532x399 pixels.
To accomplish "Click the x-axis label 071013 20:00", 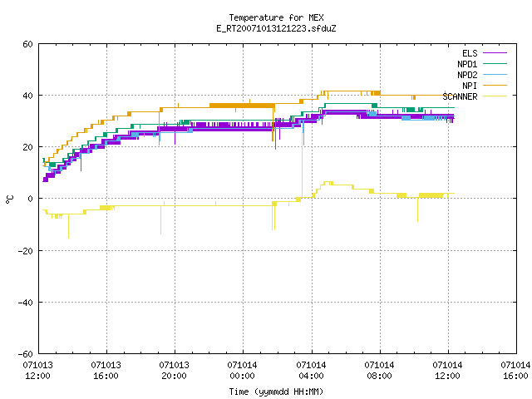I will coord(174,371).
